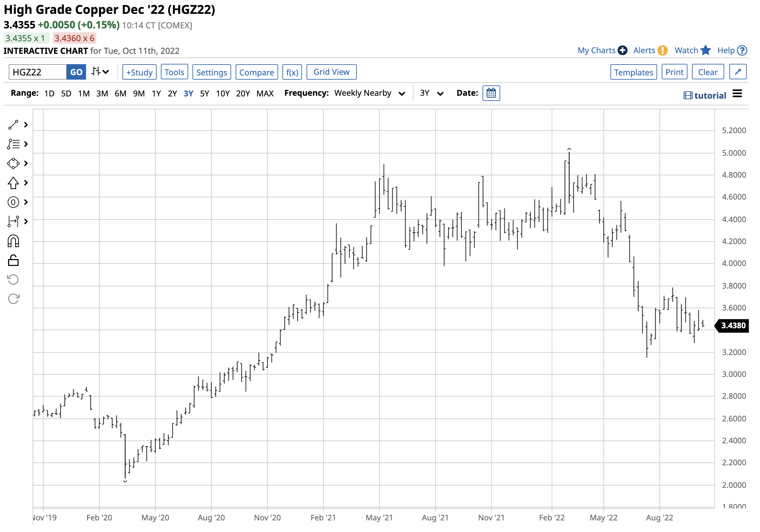Select the 6M range
The width and height of the screenshot is (760, 532).
pos(121,94)
